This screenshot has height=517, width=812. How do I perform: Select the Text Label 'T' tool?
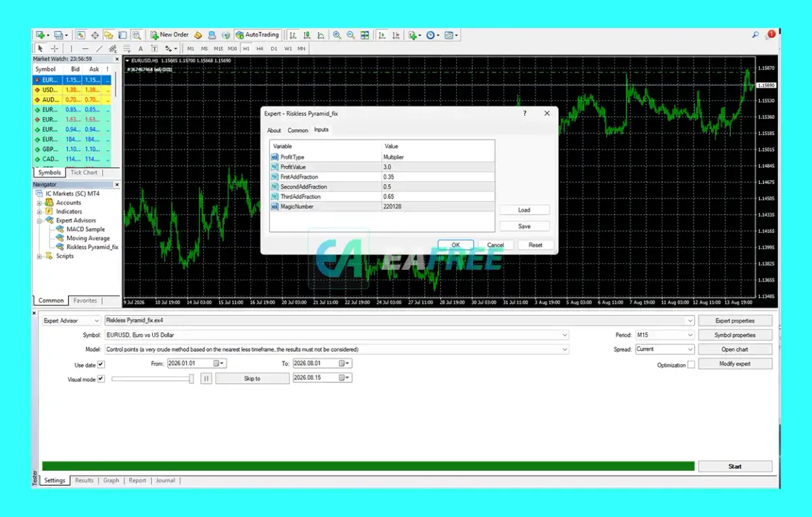pyautogui.click(x=154, y=49)
